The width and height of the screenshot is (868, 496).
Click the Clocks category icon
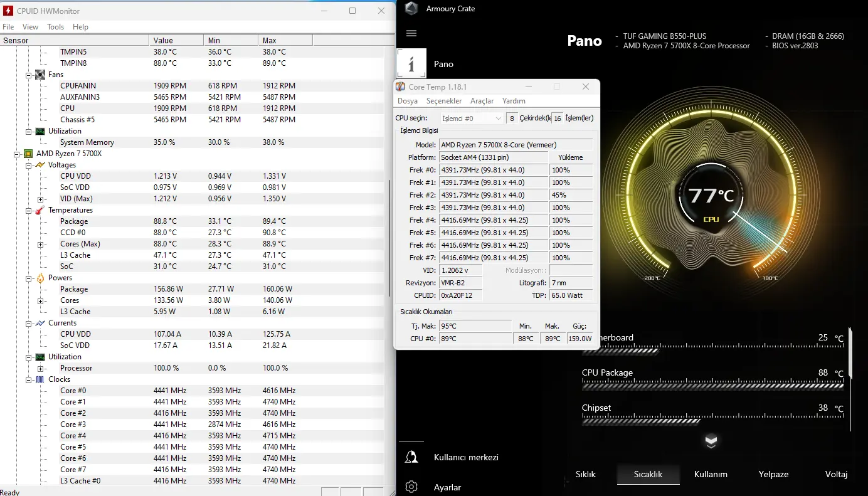point(40,379)
